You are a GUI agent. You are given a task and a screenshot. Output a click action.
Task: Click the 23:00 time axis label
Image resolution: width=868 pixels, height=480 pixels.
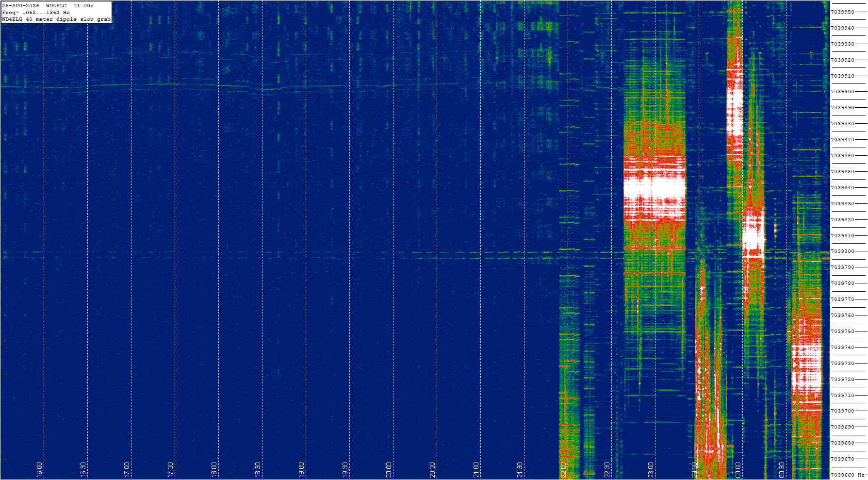coord(651,469)
